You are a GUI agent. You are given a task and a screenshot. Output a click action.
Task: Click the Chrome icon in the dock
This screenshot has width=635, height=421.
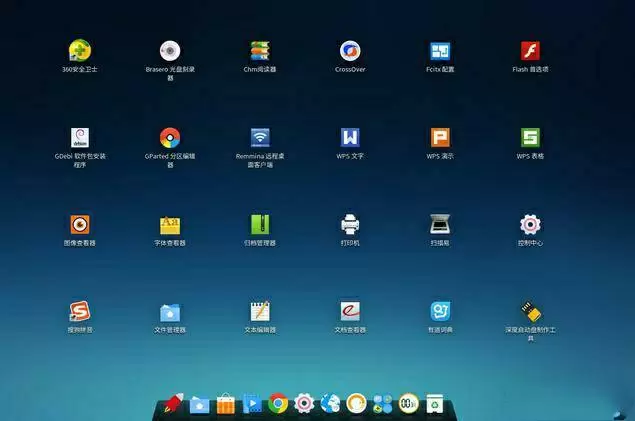(278, 403)
